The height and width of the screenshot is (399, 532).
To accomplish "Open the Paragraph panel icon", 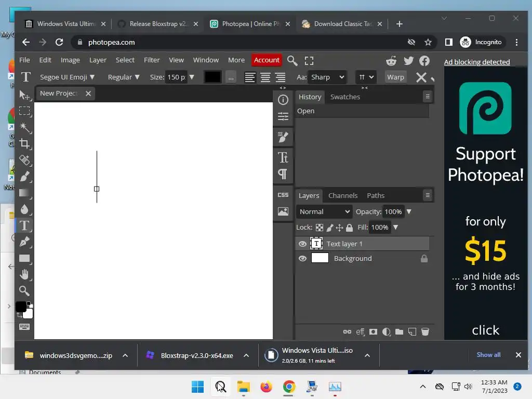I will pyautogui.click(x=282, y=174).
